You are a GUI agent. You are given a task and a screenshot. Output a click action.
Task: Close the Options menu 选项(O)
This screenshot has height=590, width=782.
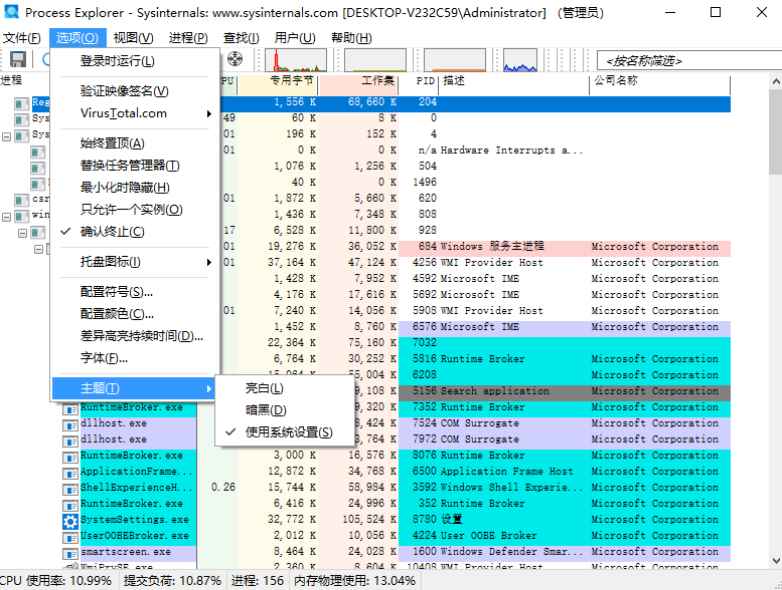(77, 38)
